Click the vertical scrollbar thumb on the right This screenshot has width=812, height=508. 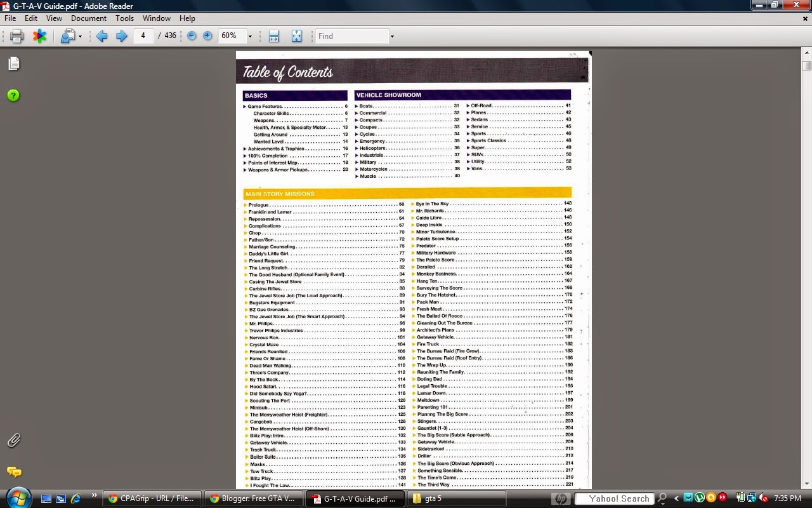pos(806,65)
